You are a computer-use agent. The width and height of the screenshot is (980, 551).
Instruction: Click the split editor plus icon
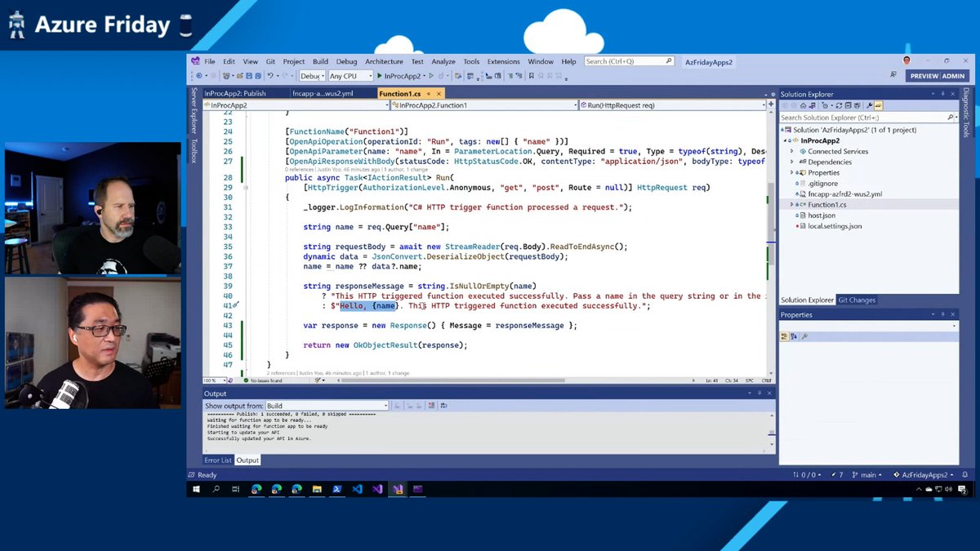click(x=770, y=105)
